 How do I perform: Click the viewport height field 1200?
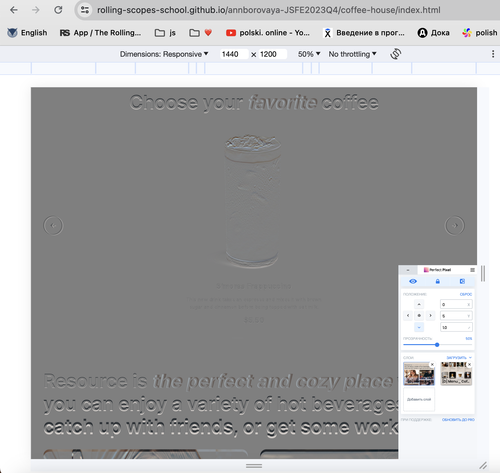(x=273, y=54)
